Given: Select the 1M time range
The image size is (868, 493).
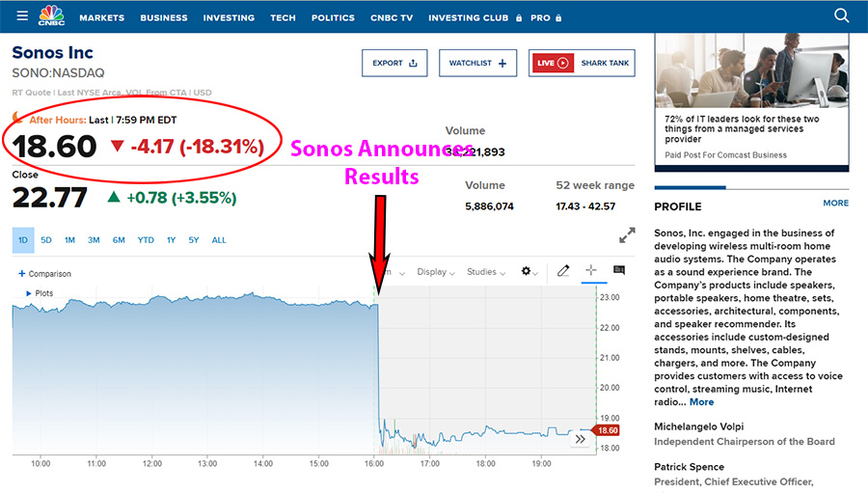Looking at the screenshot, I should pos(69,240).
